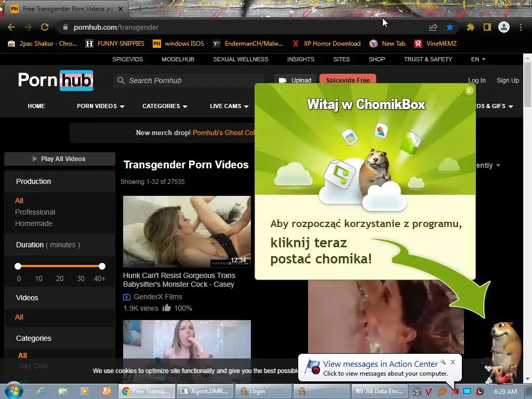Select Professional under Production filter

[x=35, y=212]
